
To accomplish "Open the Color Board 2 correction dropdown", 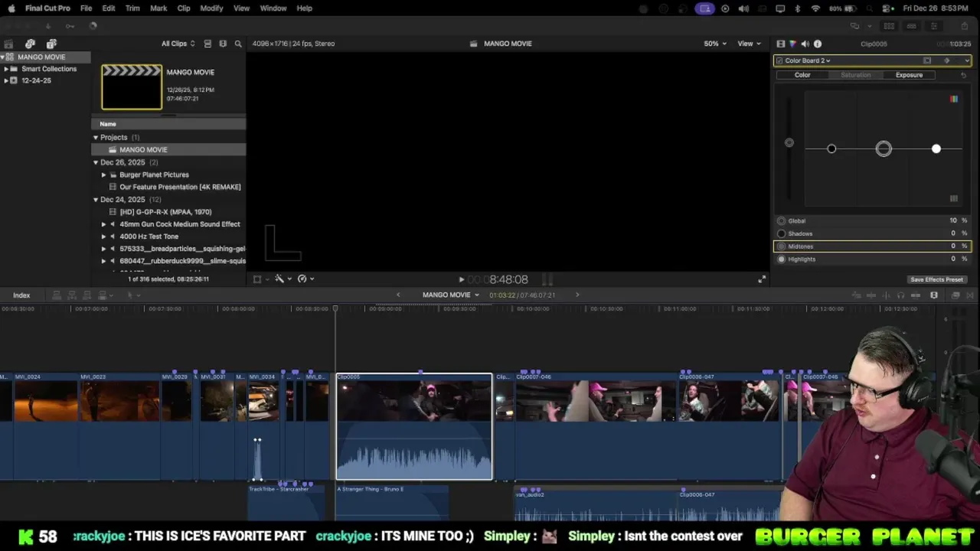I will point(808,60).
